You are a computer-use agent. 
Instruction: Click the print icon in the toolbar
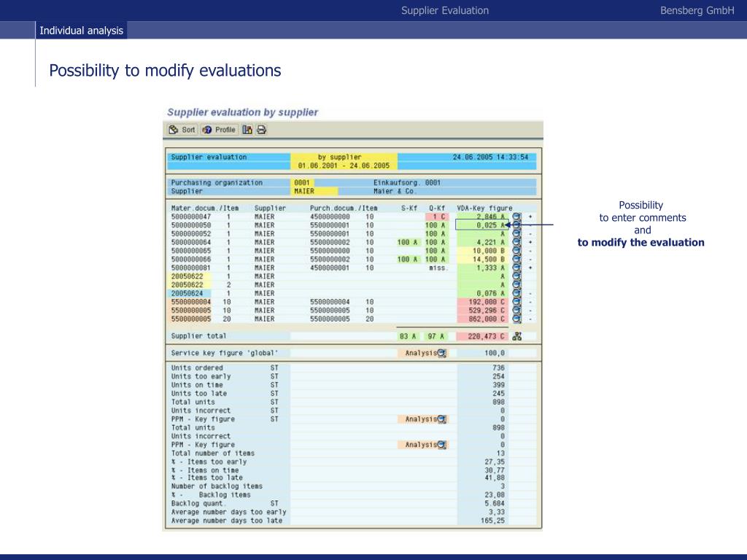point(262,130)
